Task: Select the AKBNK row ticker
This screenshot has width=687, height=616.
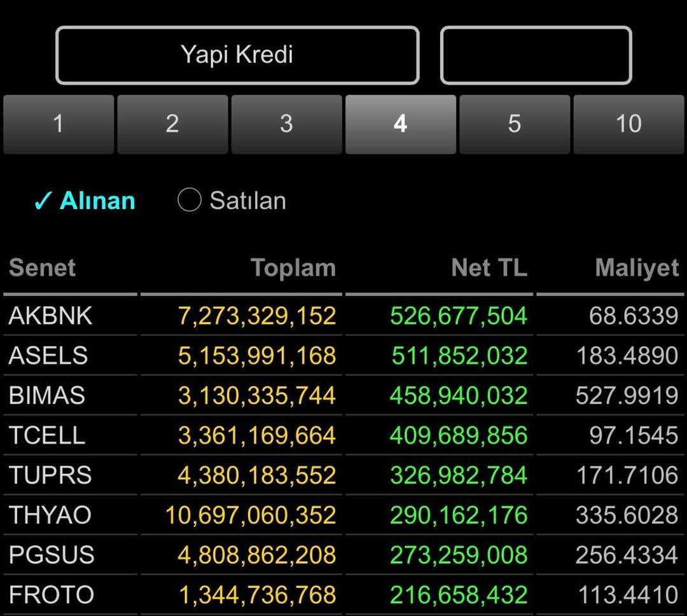Action: pos(50,316)
